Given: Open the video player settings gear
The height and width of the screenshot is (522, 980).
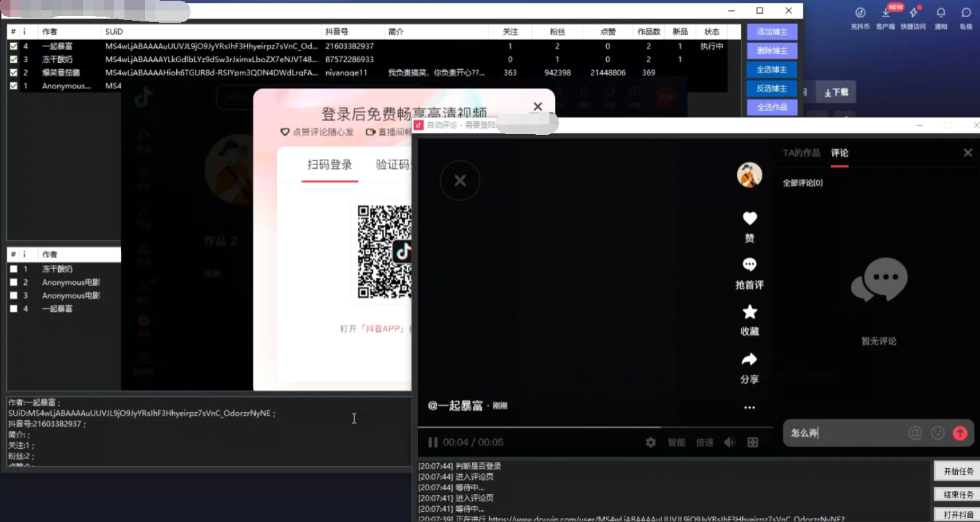Looking at the screenshot, I should click(650, 442).
